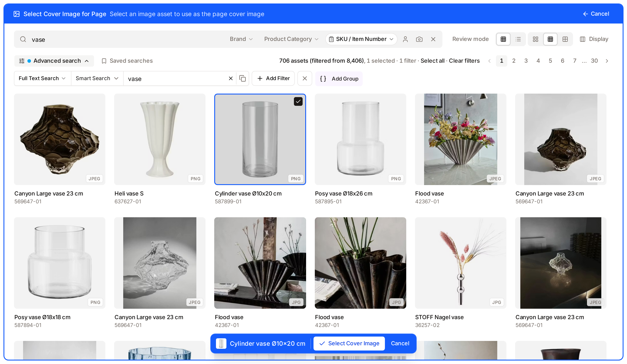
Task: Click the cover image icon in header
Action: click(16, 14)
